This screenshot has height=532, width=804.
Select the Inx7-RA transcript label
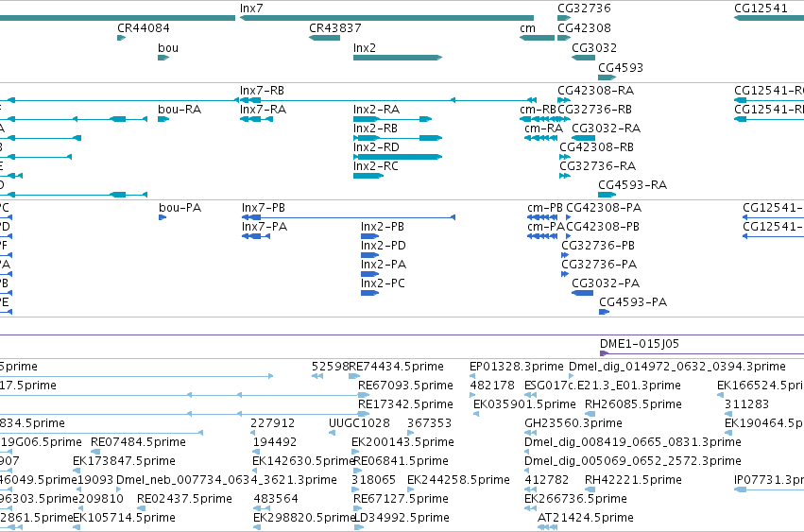tap(263, 110)
